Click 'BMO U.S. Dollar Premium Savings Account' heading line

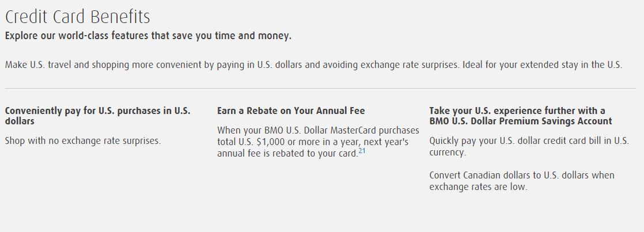(x=521, y=121)
